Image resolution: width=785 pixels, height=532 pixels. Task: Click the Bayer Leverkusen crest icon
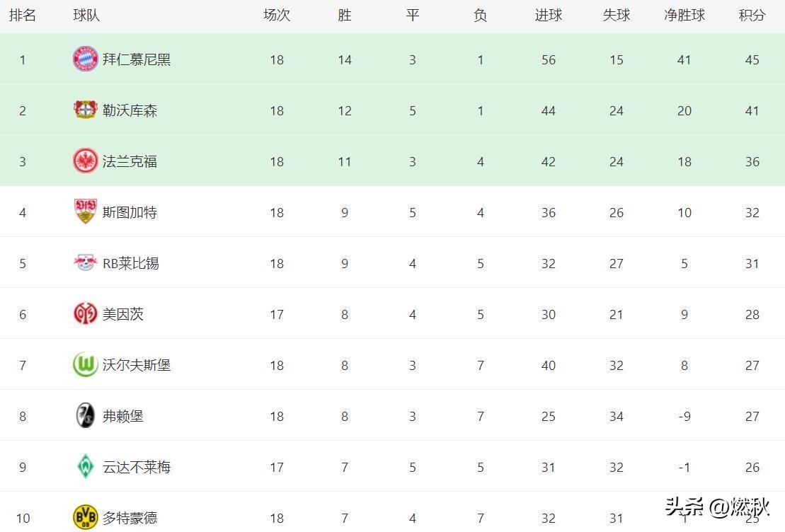coord(86,110)
